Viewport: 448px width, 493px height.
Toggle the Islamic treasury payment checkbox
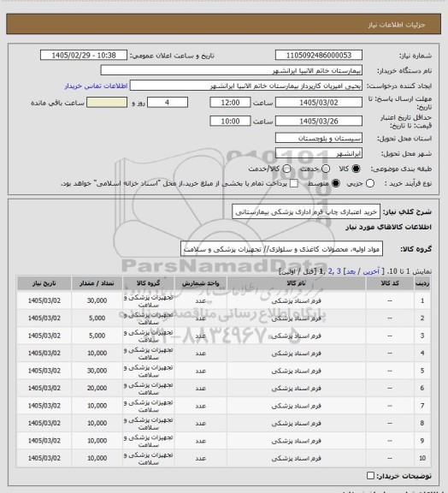point(294,183)
